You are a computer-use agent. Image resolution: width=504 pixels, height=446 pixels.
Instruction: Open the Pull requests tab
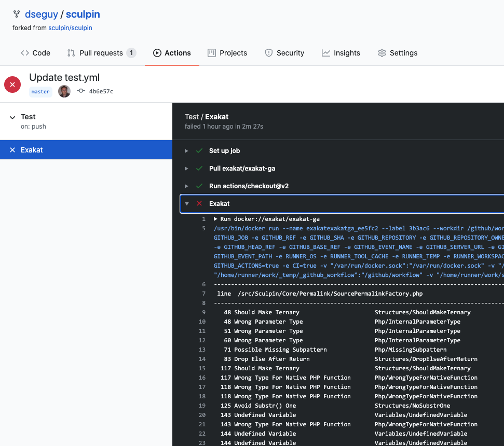pyautogui.click(x=102, y=53)
